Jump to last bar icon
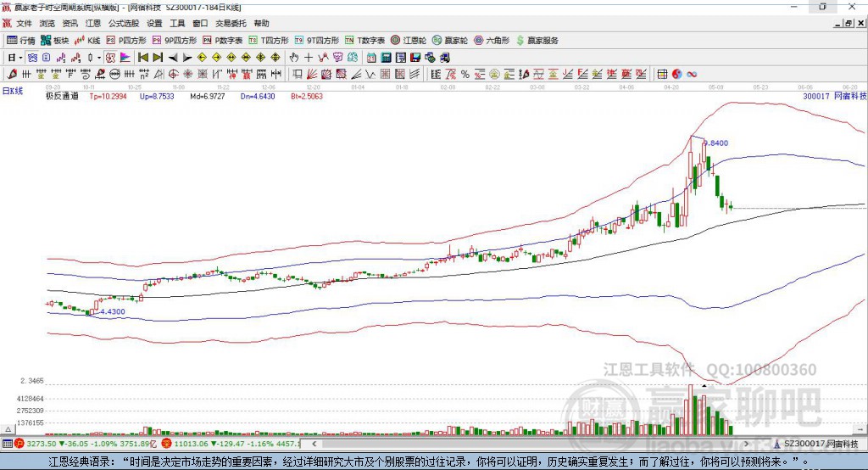This screenshot has height=470, width=868. [x=158, y=58]
